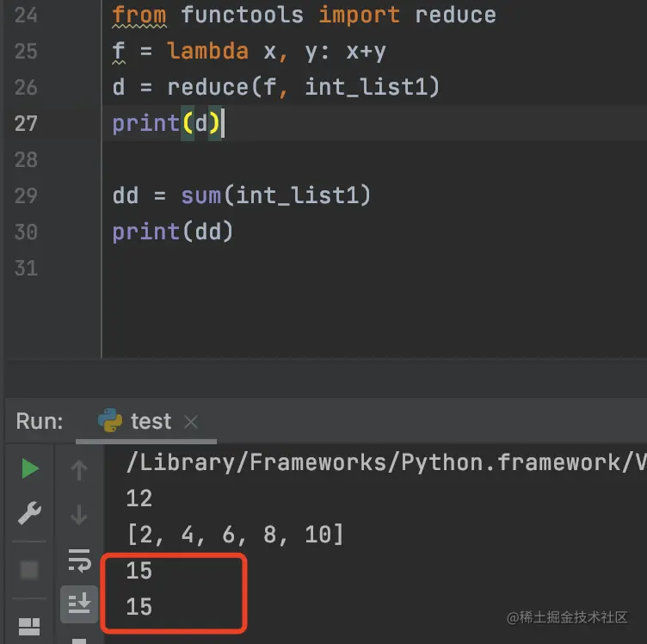
Task: Click the green Rerun button
Action: (30, 468)
